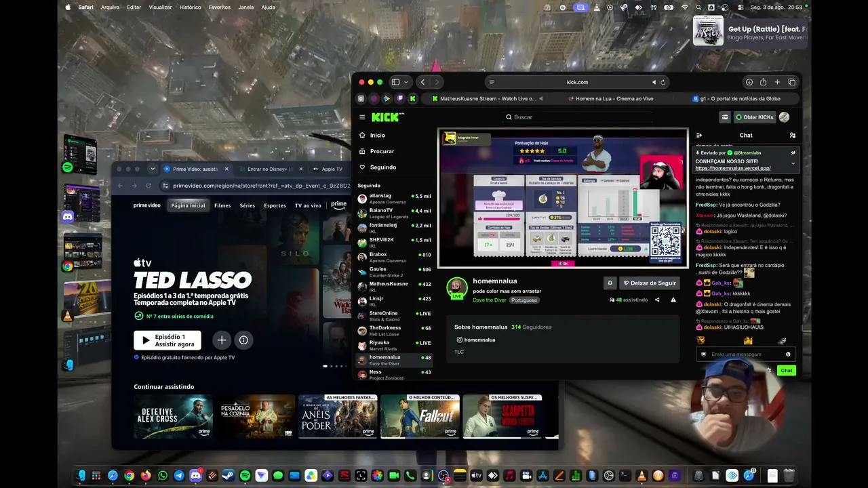The height and width of the screenshot is (488, 868).
Task: Expand the pinned Streamlabs message
Action: (793, 163)
